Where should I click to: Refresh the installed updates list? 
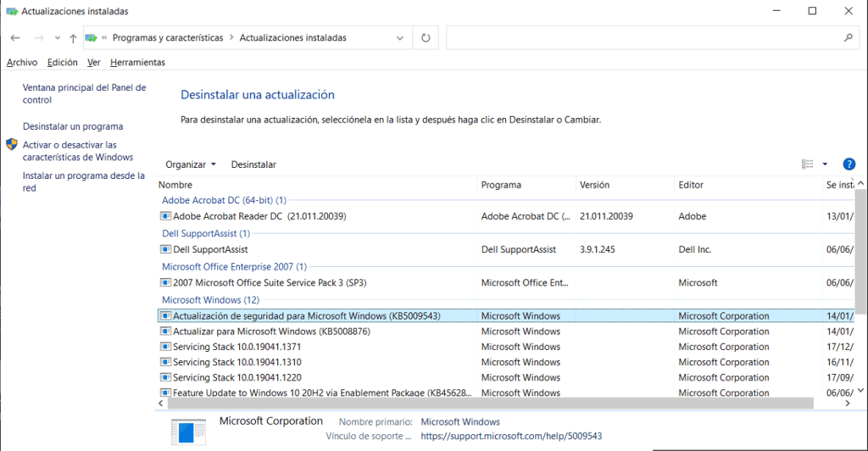tap(426, 37)
